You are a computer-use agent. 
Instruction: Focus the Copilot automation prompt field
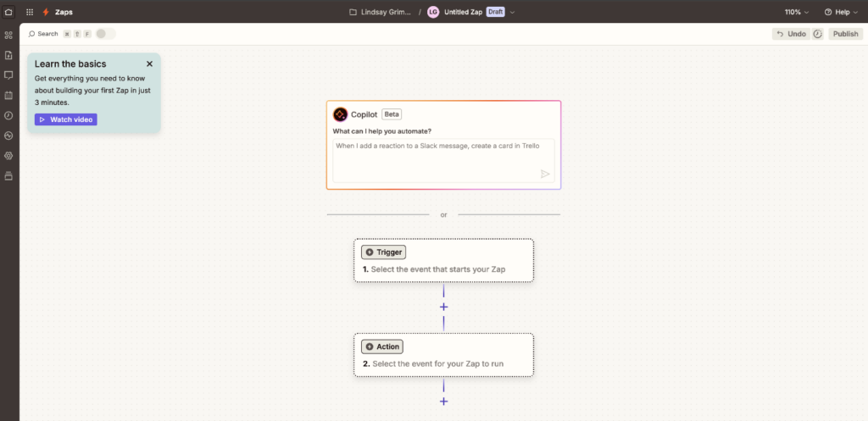pos(443,160)
